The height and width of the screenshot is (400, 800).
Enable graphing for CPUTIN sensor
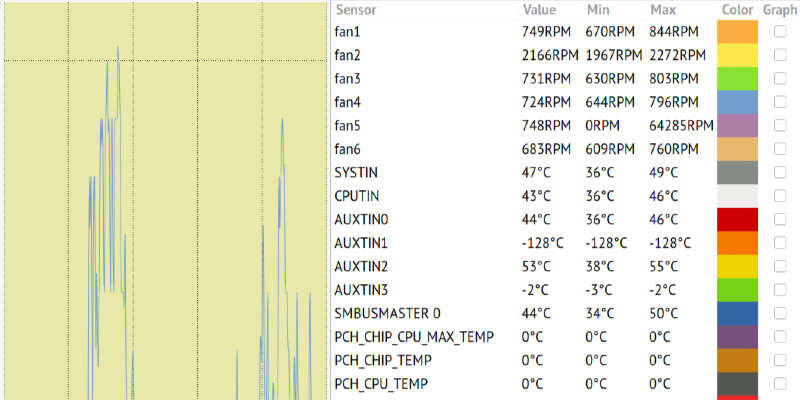[x=780, y=196]
